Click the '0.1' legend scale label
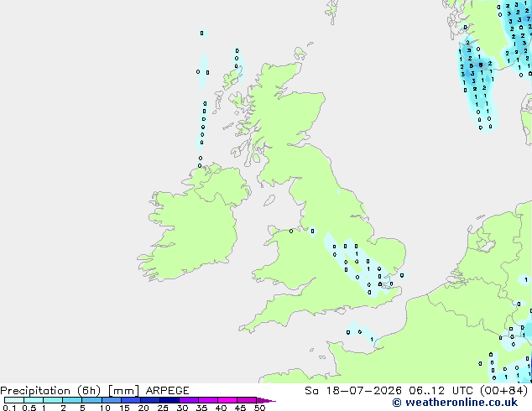This screenshot has width=532, height=411. [9, 408]
